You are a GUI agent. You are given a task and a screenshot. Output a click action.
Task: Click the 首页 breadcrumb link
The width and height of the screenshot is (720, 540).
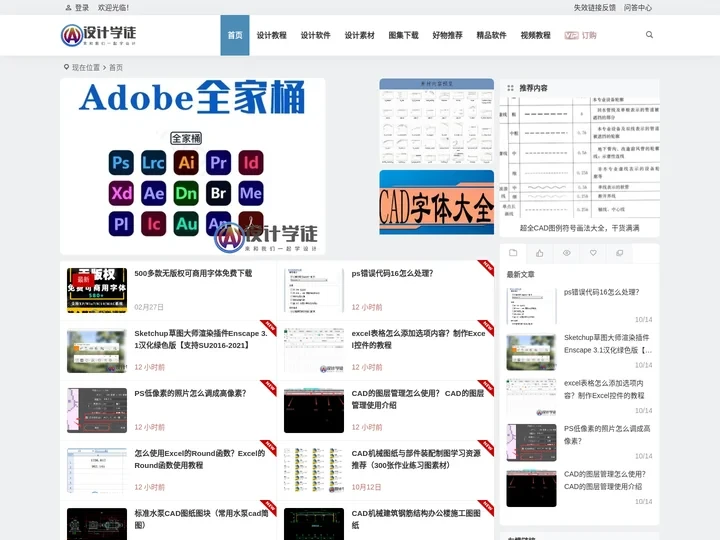point(116,68)
